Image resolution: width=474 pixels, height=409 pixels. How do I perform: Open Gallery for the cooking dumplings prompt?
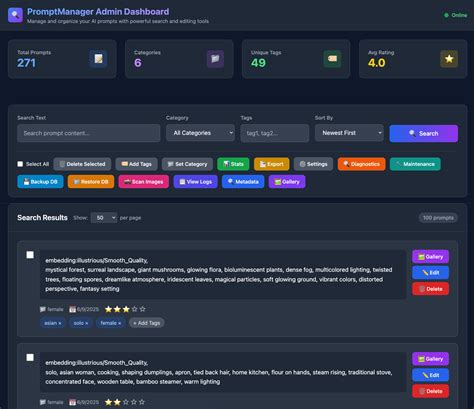pyautogui.click(x=430, y=359)
